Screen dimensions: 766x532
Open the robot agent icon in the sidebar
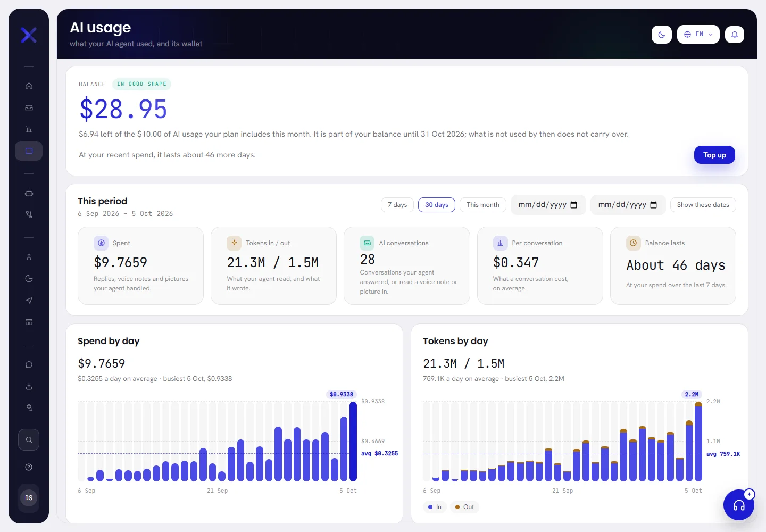pyautogui.click(x=29, y=193)
